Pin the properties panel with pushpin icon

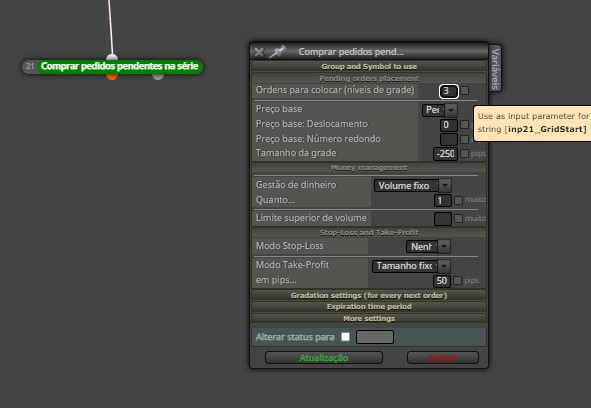pyautogui.click(x=277, y=52)
